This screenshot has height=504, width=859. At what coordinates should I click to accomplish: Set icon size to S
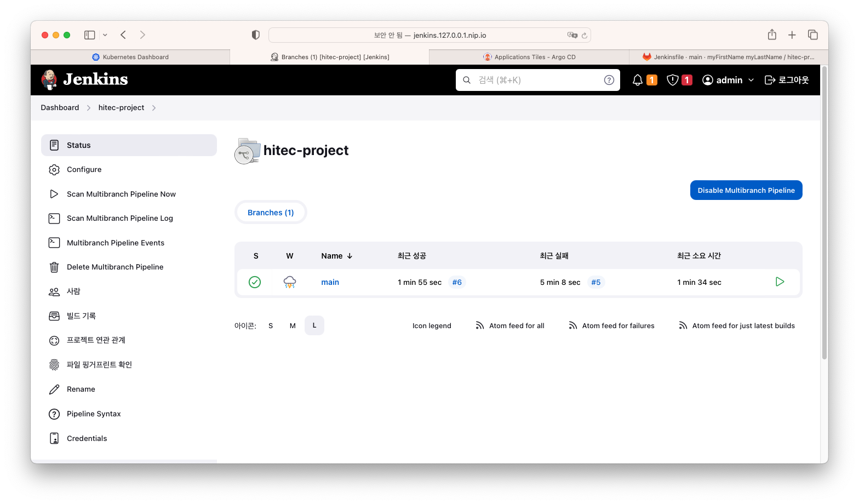point(271,325)
